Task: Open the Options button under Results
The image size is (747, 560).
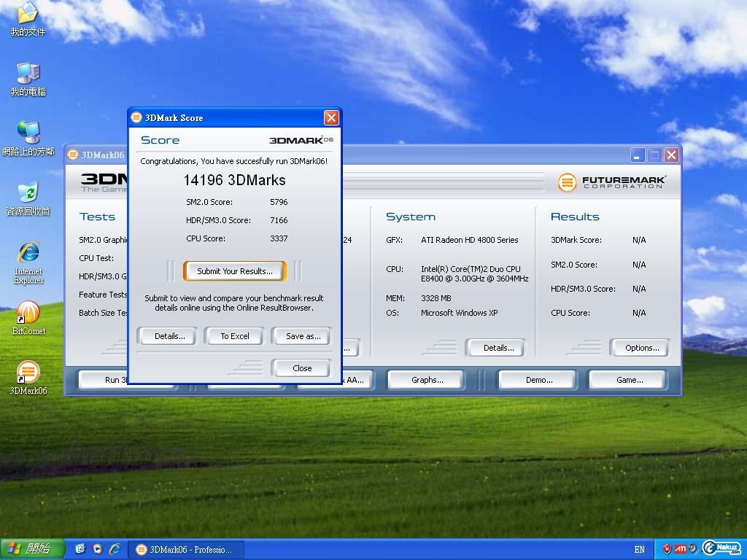Action: coord(641,348)
